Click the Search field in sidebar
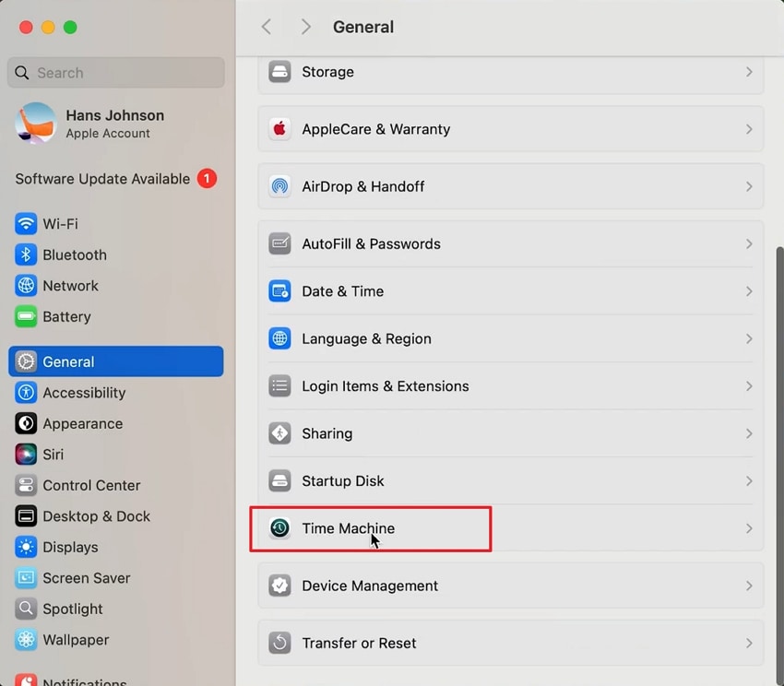The height and width of the screenshot is (686, 784). [x=115, y=73]
